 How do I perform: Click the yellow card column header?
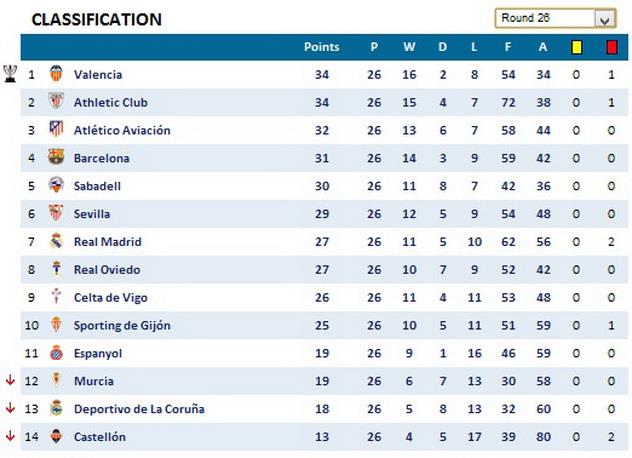576,47
